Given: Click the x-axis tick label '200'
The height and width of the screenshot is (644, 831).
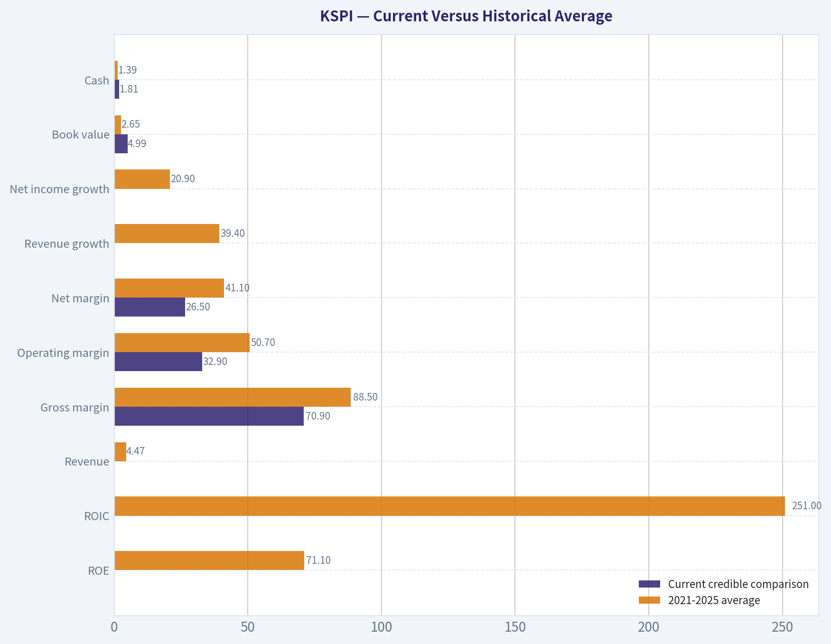Looking at the screenshot, I should coord(649,627).
